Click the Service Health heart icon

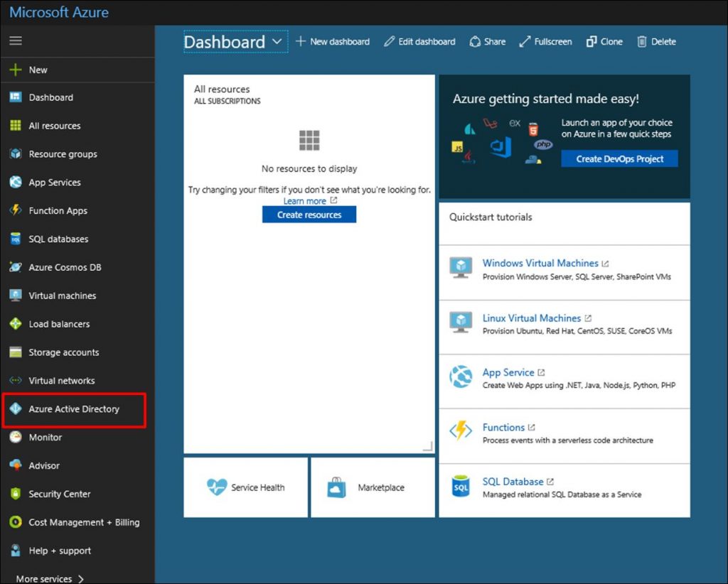pyautogui.click(x=217, y=487)
